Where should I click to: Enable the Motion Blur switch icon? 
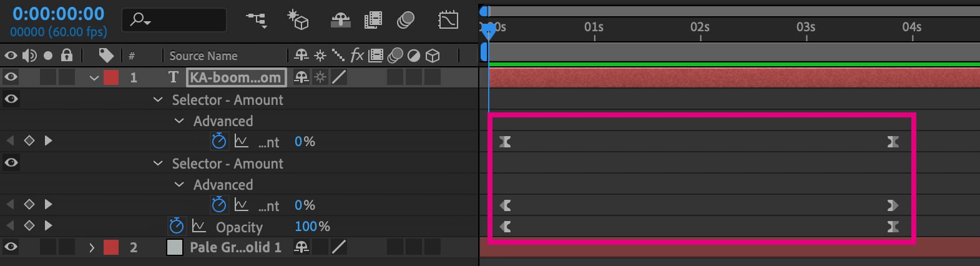pos(406,20)
